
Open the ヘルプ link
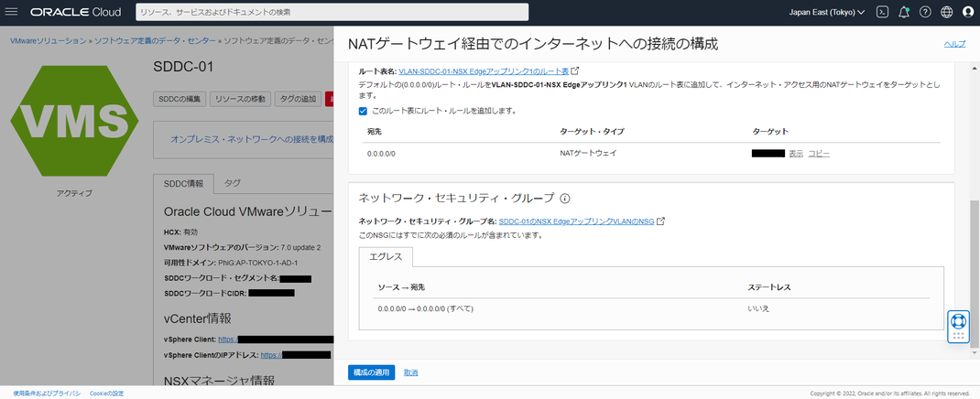[x=954, y=44]
